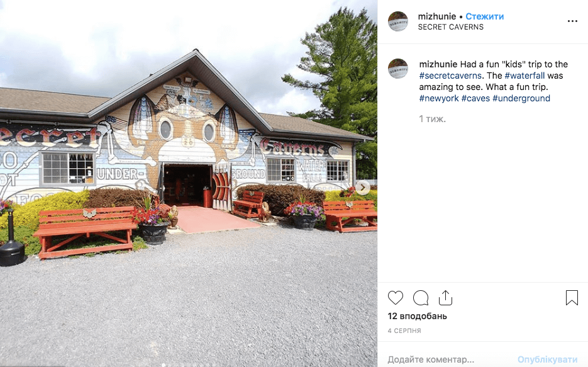Click the 4 СЕРПНЯ date stamp
The height and width of the screenshot is (367, 588).
(404, 330)
